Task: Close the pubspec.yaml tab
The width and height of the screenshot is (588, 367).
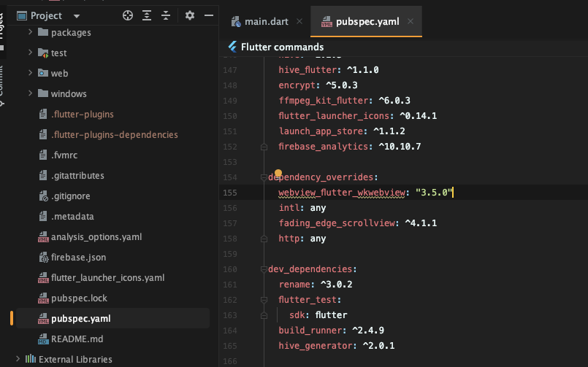Action: point(411,21)
